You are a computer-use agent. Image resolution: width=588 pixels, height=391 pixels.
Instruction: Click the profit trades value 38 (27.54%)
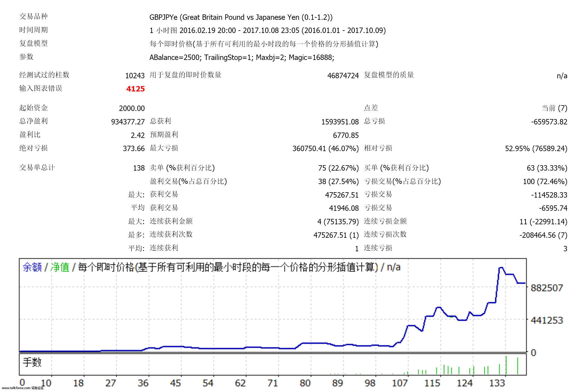[339, 181]
